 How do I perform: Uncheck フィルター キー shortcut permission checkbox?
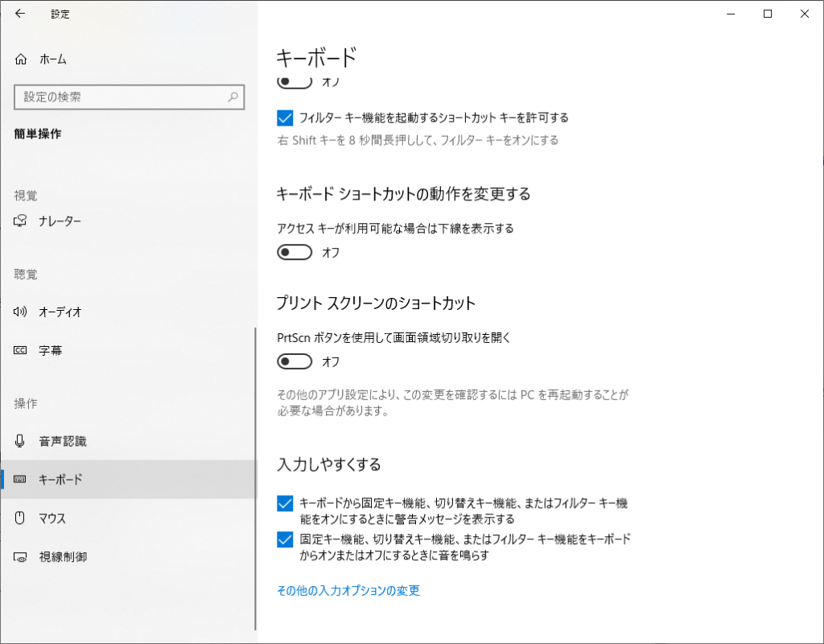[285, 118]
